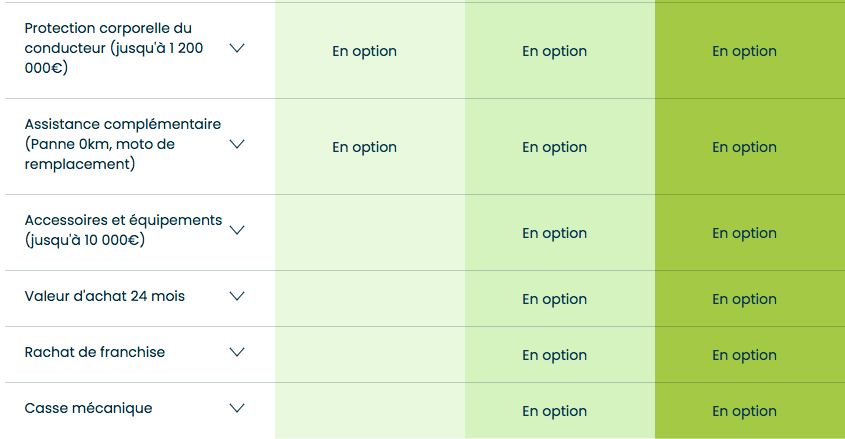845x439 pixels.
Task: Click the Casse mécanique row label
Action: pyautogui.click(x=88, y=408)
